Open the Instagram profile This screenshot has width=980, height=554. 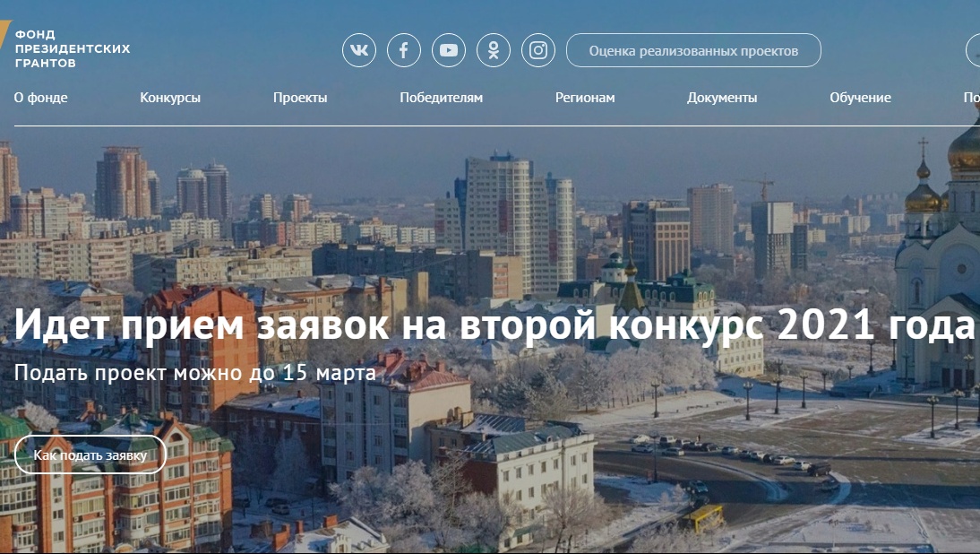pyautogui.click(x=538, y=50)
